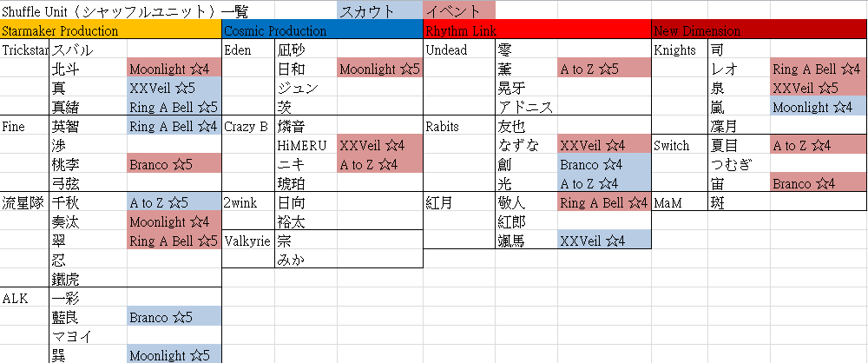Select the Valkyrie unit cell
Screen dimensions: 868x363
248,241
